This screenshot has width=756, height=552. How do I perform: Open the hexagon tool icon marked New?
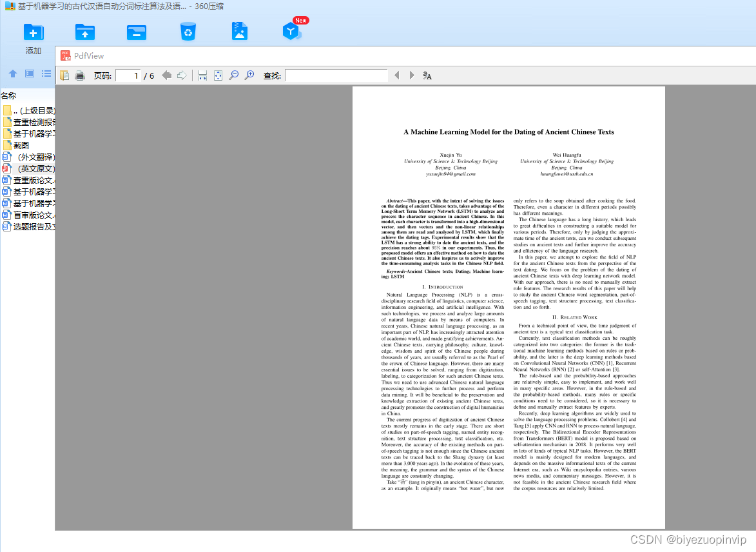tap(292, 30)
